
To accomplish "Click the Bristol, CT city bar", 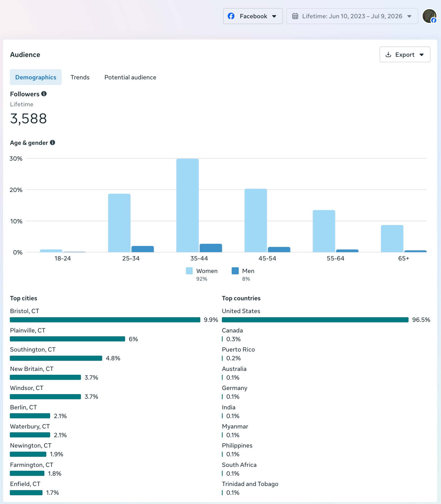I will click(105, 320).
